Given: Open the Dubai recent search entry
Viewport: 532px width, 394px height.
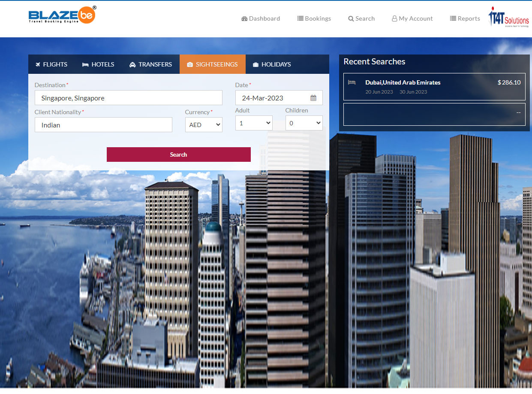Looking at the screenshot, I should (434, 87).
